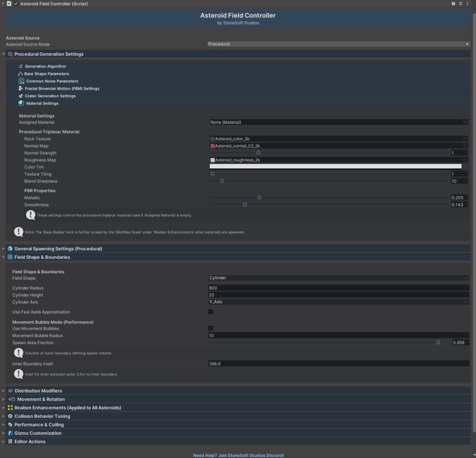Image resolution: width=476 pixels, height=458 pixels.
Task: Click the Blend Sharpness slider handle
Action: pyautogui.click(x=222, y=181)
